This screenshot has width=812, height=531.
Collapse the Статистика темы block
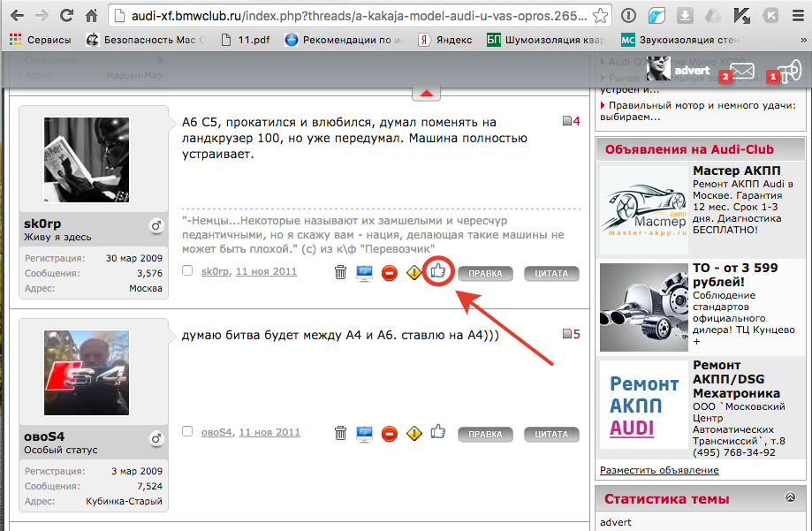pos(790,497)
